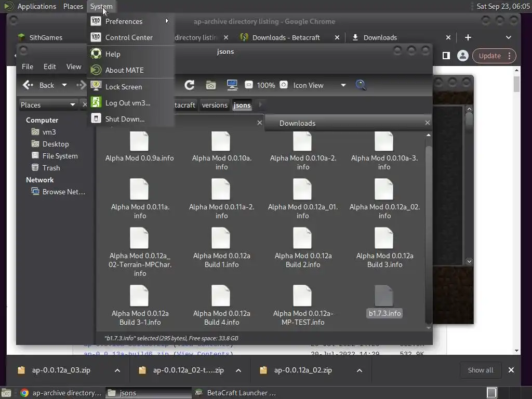Select Alpha Mod 0.0.12a-MP-TEST.info file
This screenshot has width=532, height=399.
[x=303, y=305]
